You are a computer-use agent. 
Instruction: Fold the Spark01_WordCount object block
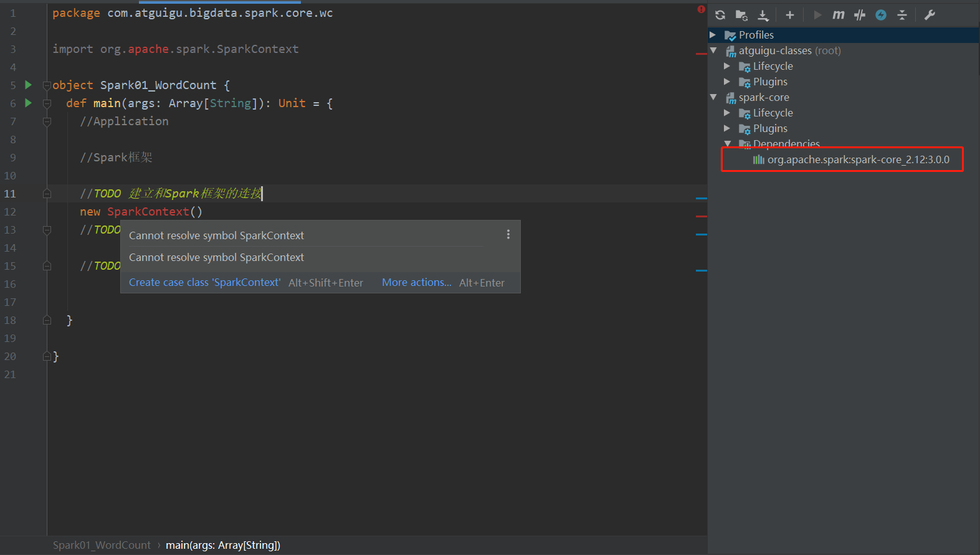pos(47,85)
